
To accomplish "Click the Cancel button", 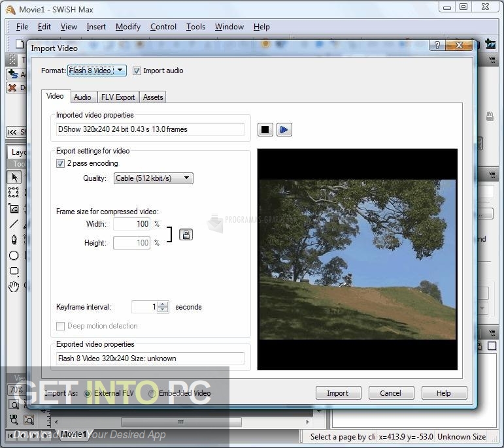I will point(391,393).
